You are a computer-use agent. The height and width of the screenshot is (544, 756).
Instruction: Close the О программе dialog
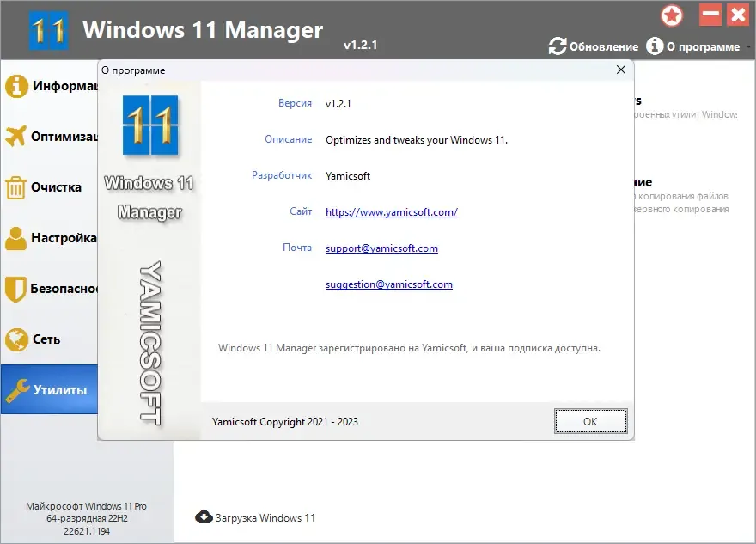(x=621, y=70)
